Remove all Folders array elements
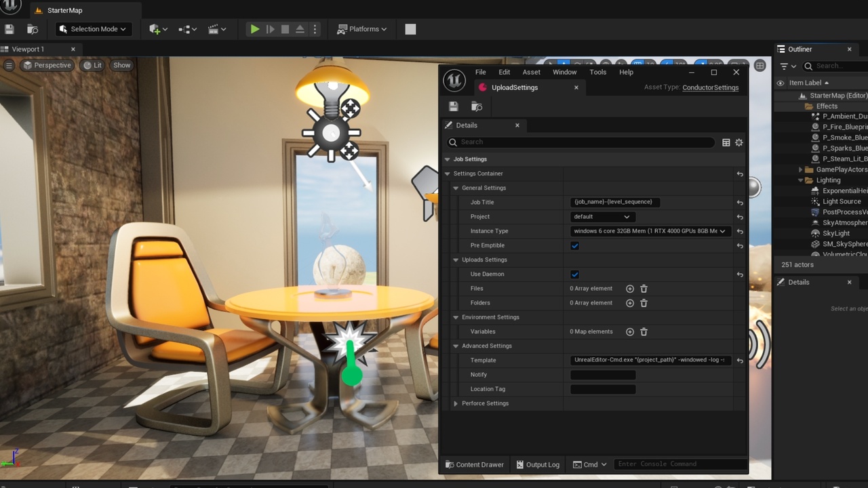The image size is (868, 488). click(x=644, y=303)
